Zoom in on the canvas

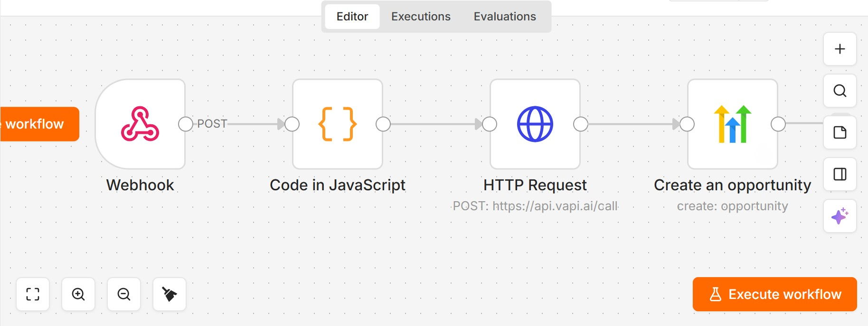point(78,294)
